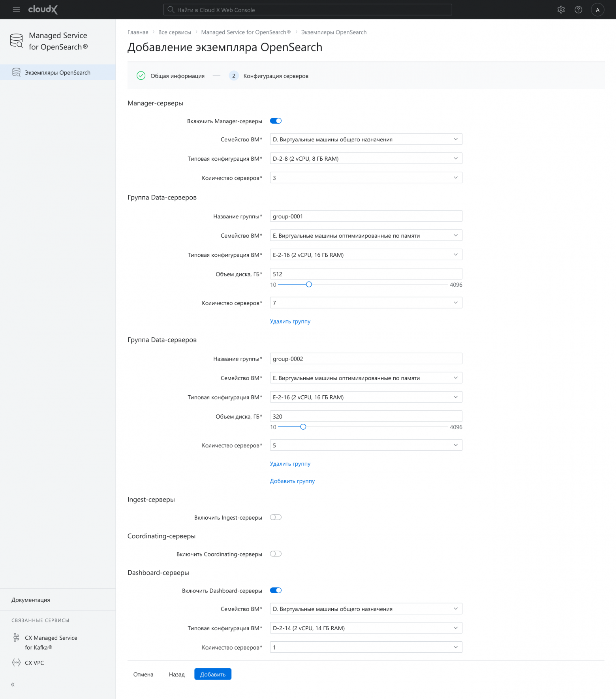This screenshot has width=616, height=699.
Task: Focus the Cloud X Web Console search box
Action: click(x=308, y=10)
